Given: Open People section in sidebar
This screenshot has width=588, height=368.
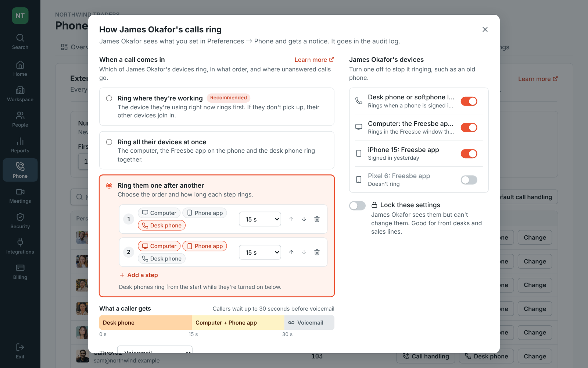Looking at the screenshot, I should pyautogui.click(x=20, y=120).
